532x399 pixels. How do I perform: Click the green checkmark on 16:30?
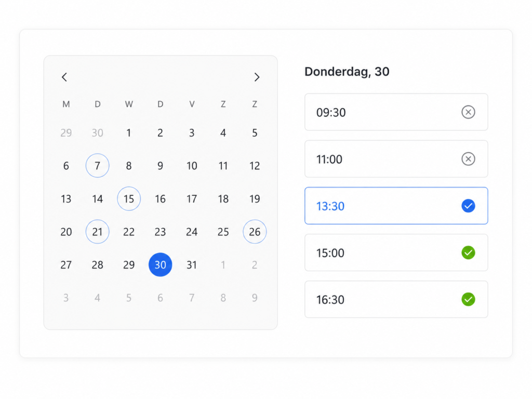pyautogui.click(x=468, y=299)
